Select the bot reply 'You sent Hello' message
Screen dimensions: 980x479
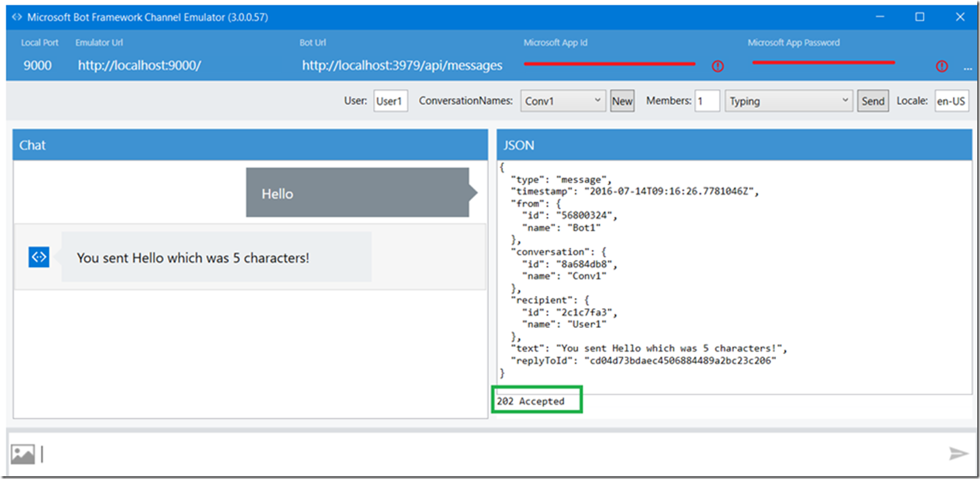(x=216, y=257)
